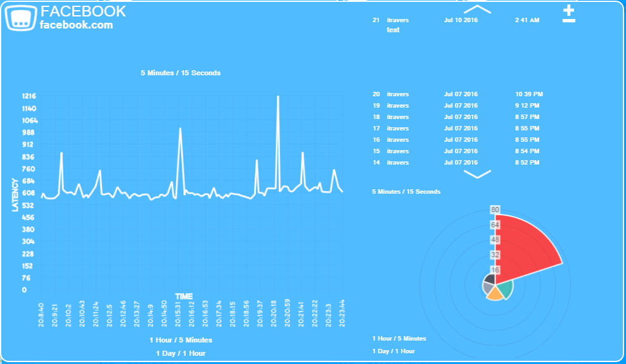This screenshot has width=626, height=364.
Task: Select 5 Minutes / 15 Seconds above the polar chart
Action: (x=406, y=192)
